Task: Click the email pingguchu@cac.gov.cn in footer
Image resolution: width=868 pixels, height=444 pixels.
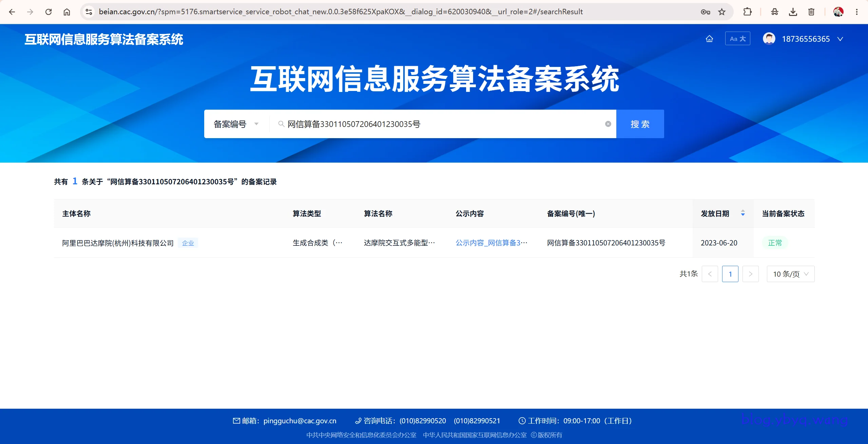Action: [300, 421]
